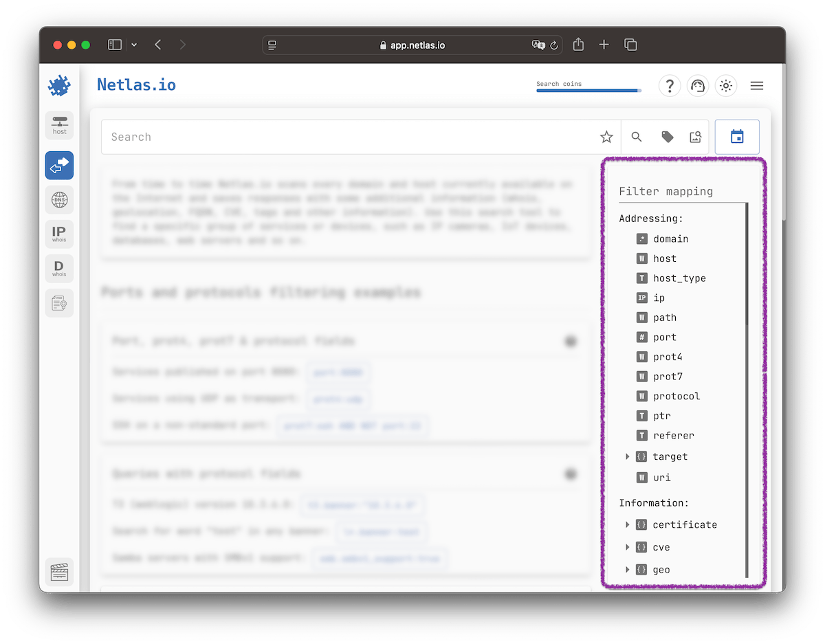Open the DNS search tool
Screen dimensions: 825x644
59,200
